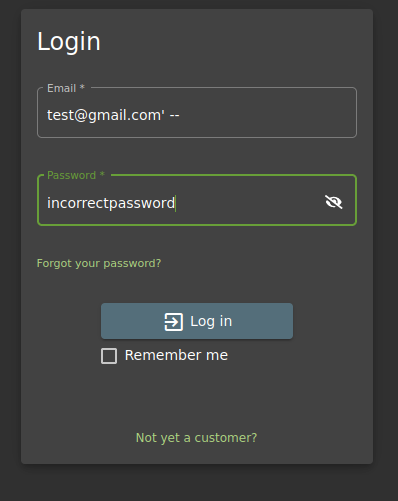Place cursor in the test@gmail.com text
Image resolution: width=398 pixels, height=501 pixels.
[x=106, y=115]
